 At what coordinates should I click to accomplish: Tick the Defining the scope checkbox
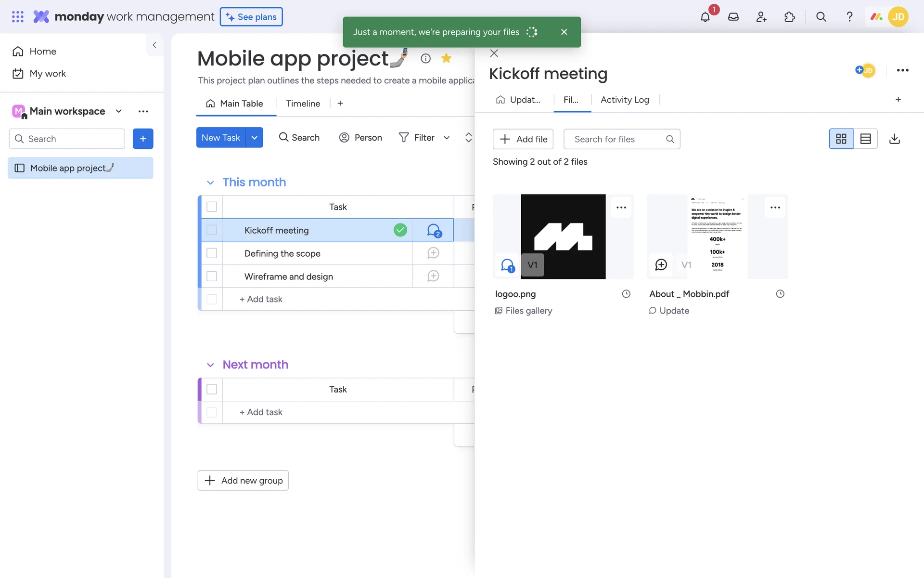pos(212,253)
